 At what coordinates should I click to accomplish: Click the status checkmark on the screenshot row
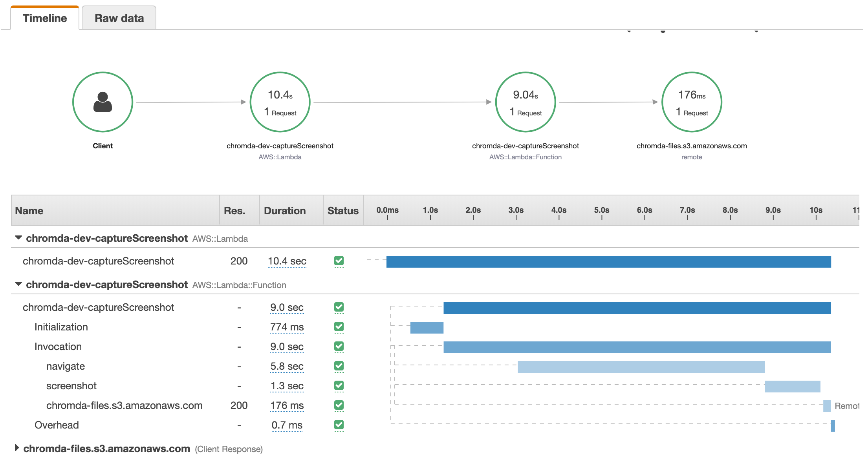tap(339, 385)
